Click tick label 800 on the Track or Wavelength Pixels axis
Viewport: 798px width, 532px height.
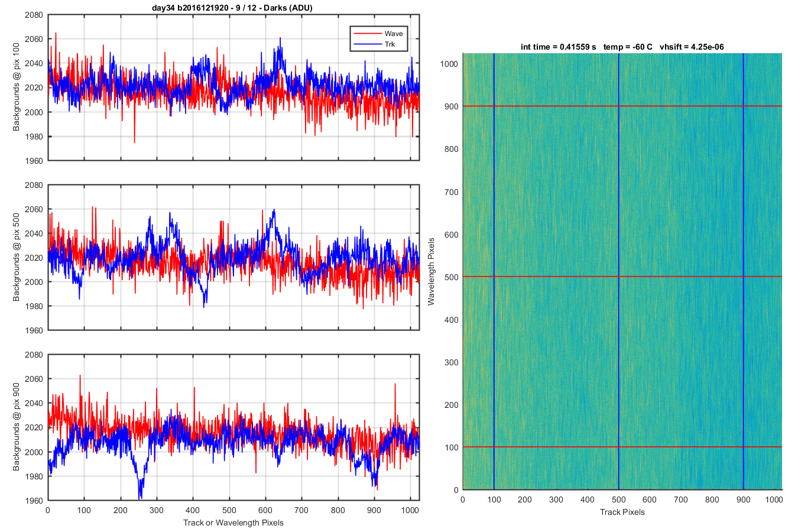pos(338,510)
